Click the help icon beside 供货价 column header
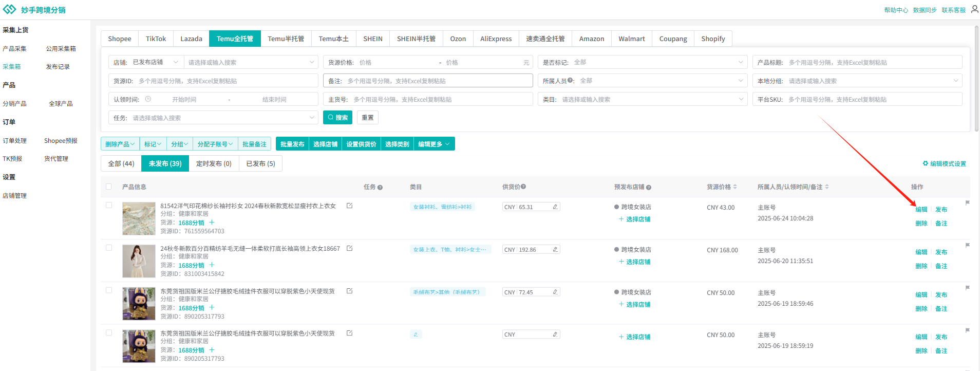This screenshot has height=371, width=980. click(523, 187)
